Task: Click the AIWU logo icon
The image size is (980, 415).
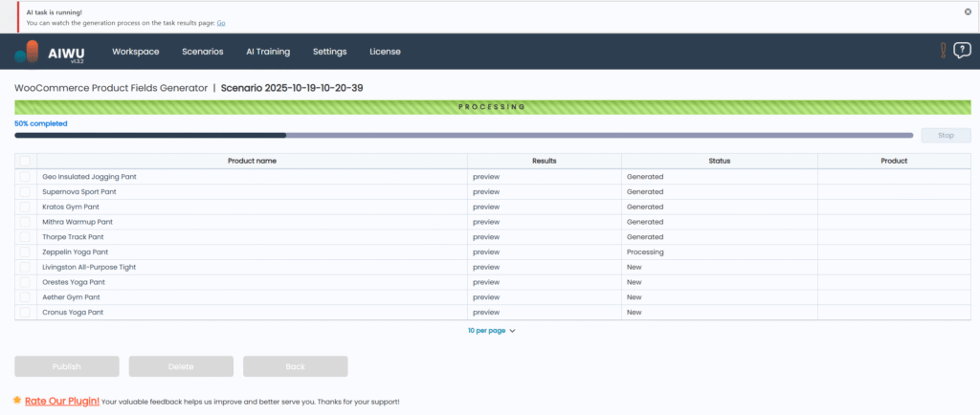Action: click(x=27, y=53)
